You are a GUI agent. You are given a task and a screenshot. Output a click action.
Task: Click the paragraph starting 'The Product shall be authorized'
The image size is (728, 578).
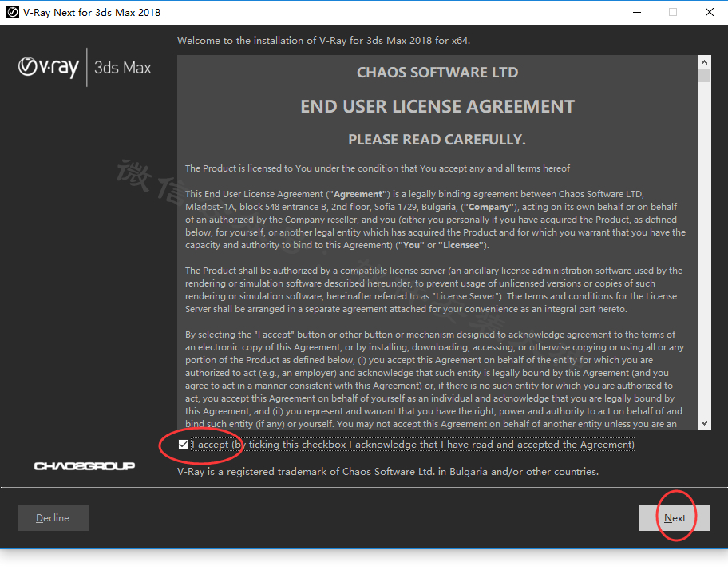(433, 290)
